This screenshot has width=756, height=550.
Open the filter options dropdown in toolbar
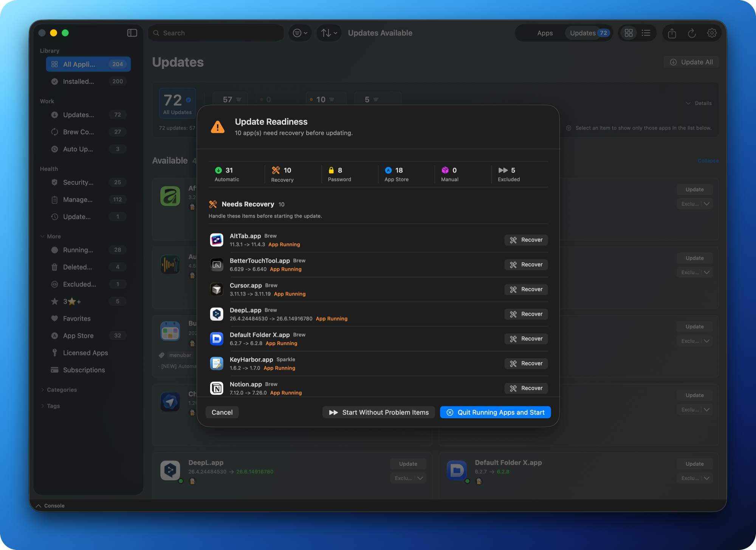click(300, 33)
